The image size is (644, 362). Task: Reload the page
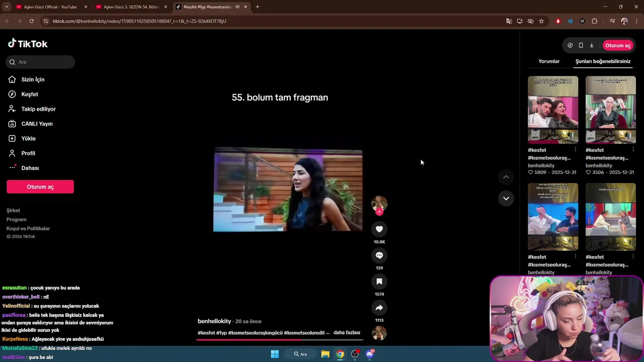click(x=31, y=21)
